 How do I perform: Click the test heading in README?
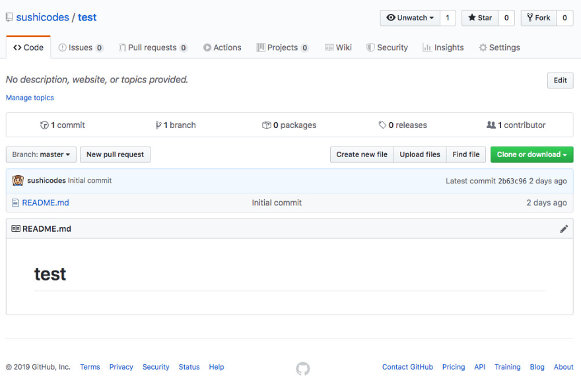(50, 274)
